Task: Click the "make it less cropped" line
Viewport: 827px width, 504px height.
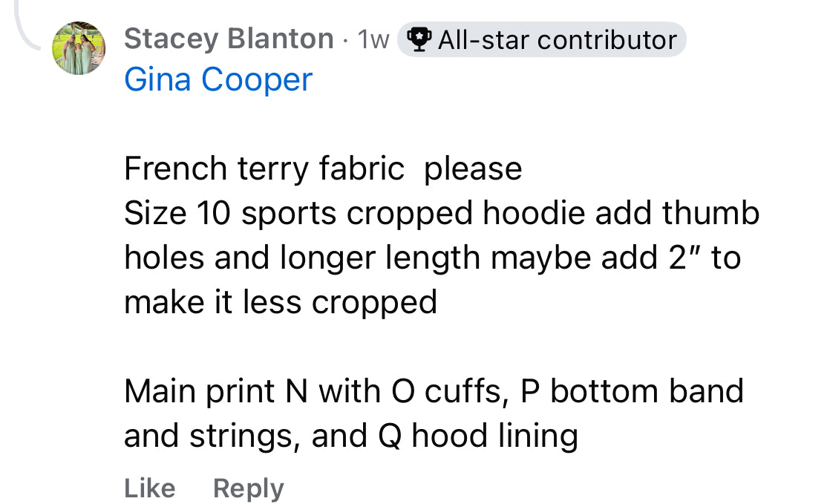Action: [x=281, y=302]
